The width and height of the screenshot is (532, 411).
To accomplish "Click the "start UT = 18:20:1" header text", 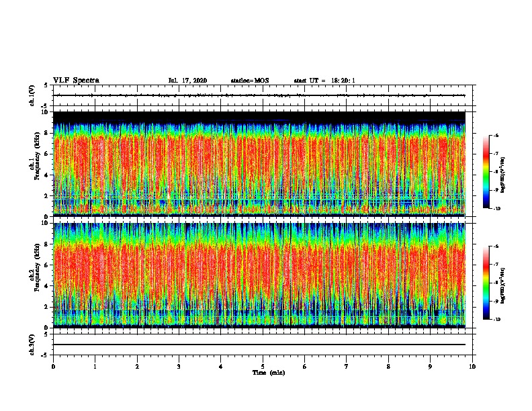I will [324, 81].
